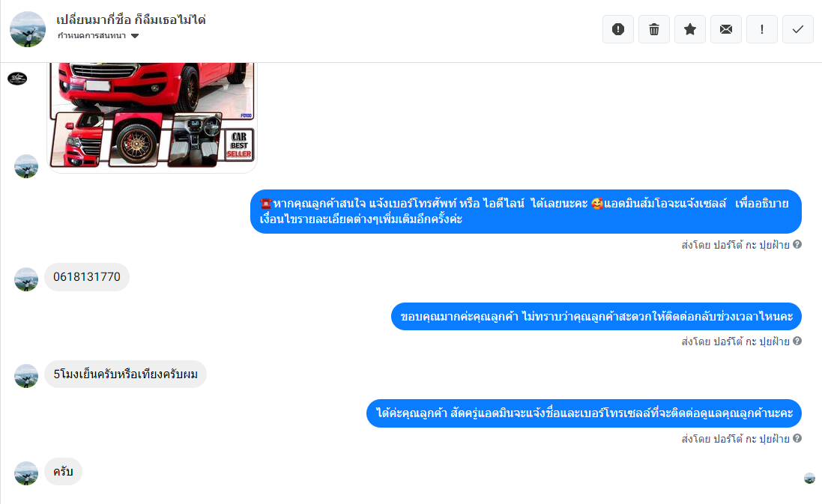The height and width of the screenshot is (504, 822).
Task: Delete conversation with the trash icon
Action: [x=653, y=29]
